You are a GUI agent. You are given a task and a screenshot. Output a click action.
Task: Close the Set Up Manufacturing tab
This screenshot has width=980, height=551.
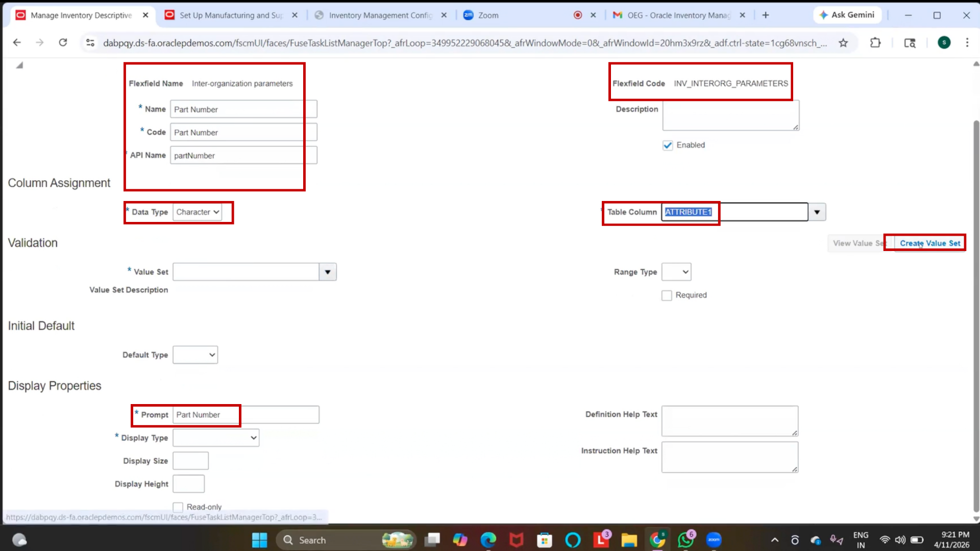coord(295,15)
